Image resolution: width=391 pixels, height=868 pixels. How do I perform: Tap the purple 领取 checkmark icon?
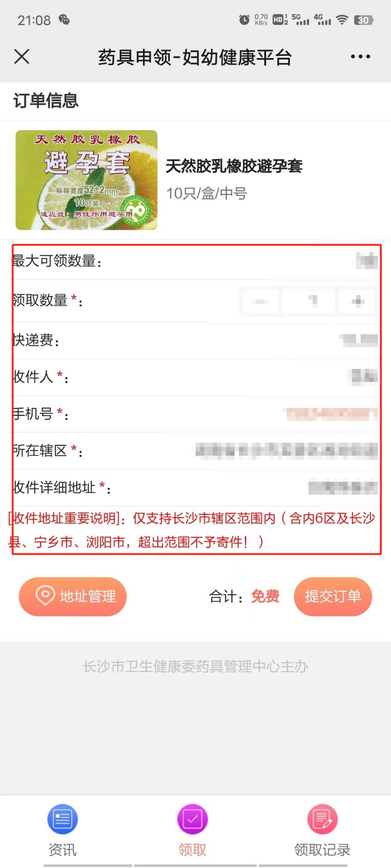pos(192,819)
